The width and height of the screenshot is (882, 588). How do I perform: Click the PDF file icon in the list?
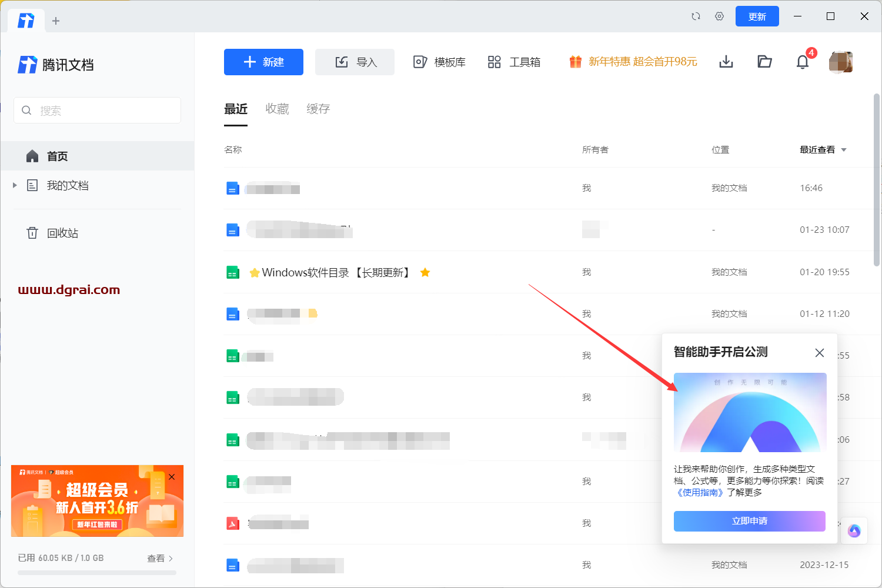pos(233,523)
